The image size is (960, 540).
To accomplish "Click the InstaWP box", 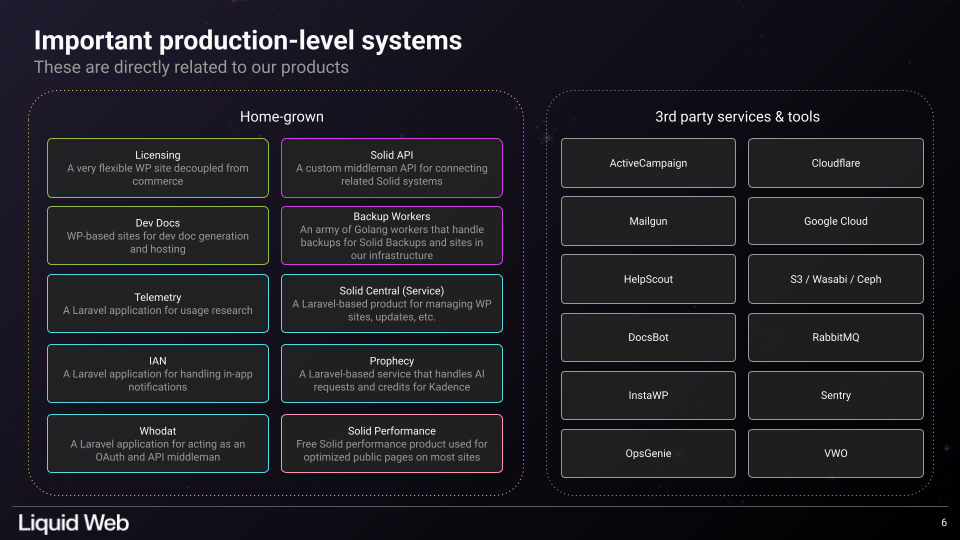I will coord(648,396).
